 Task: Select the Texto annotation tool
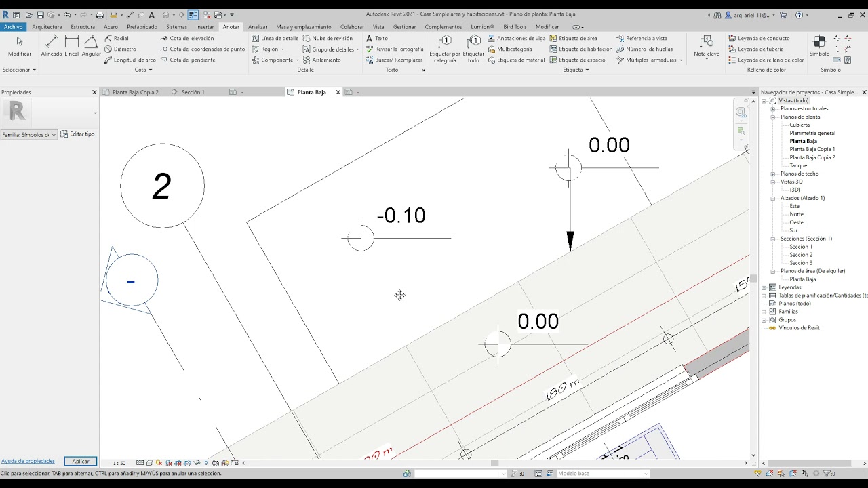tap(376, 39)
